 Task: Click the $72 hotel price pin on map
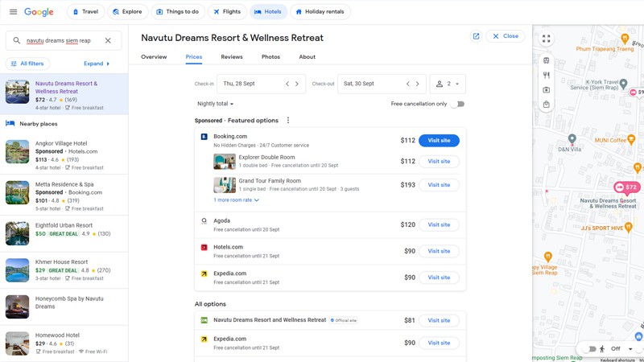(626, 187)
